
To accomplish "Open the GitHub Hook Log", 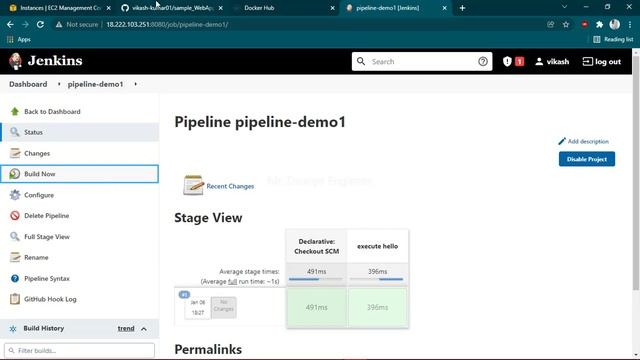I will point(50,299).
